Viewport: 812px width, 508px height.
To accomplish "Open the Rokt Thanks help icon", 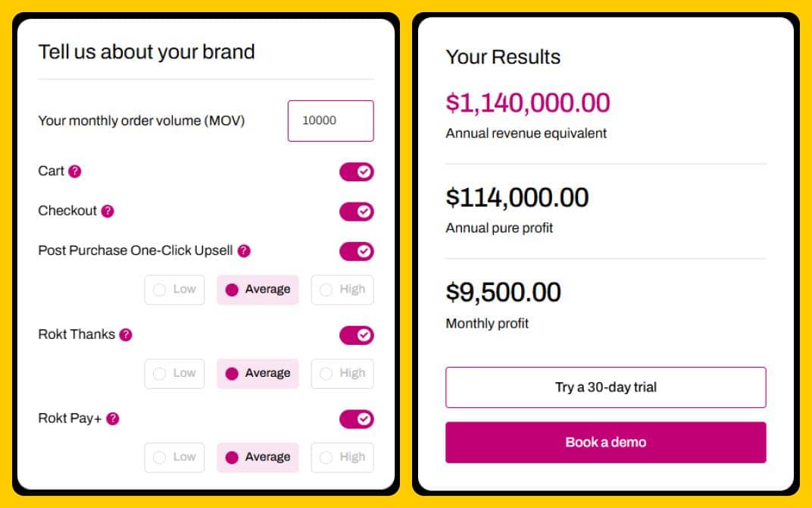I will (x=126, y=334).
